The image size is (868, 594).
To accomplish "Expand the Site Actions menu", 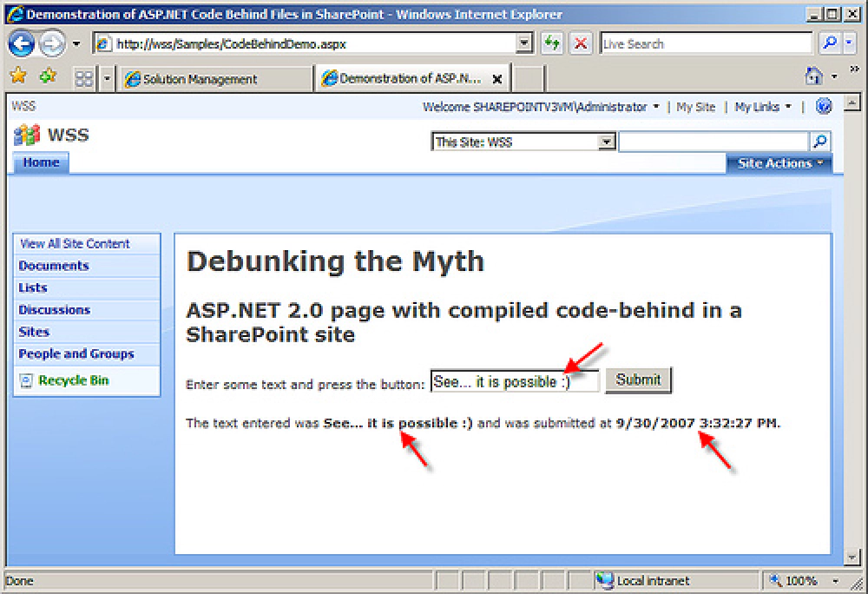I will [x=779, y=163].
